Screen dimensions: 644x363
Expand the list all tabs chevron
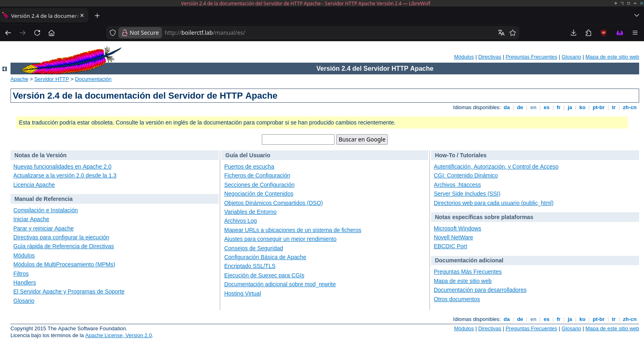point(637,15)
